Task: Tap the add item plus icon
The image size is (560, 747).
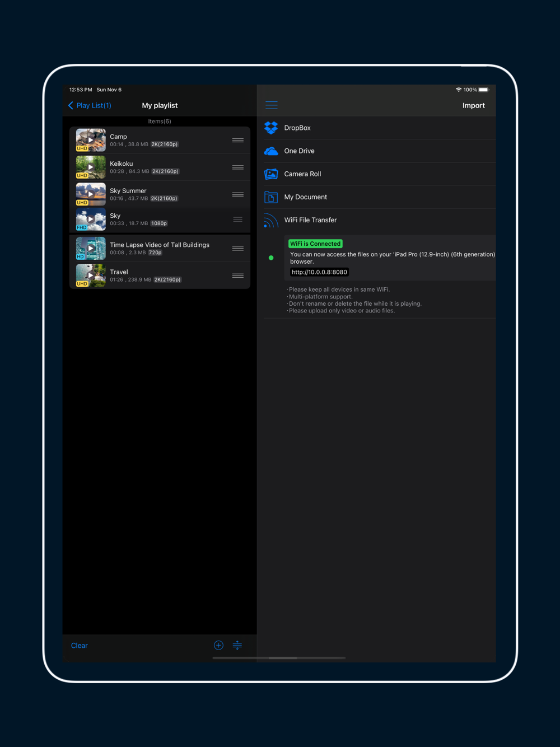Action: pos(218,645)
